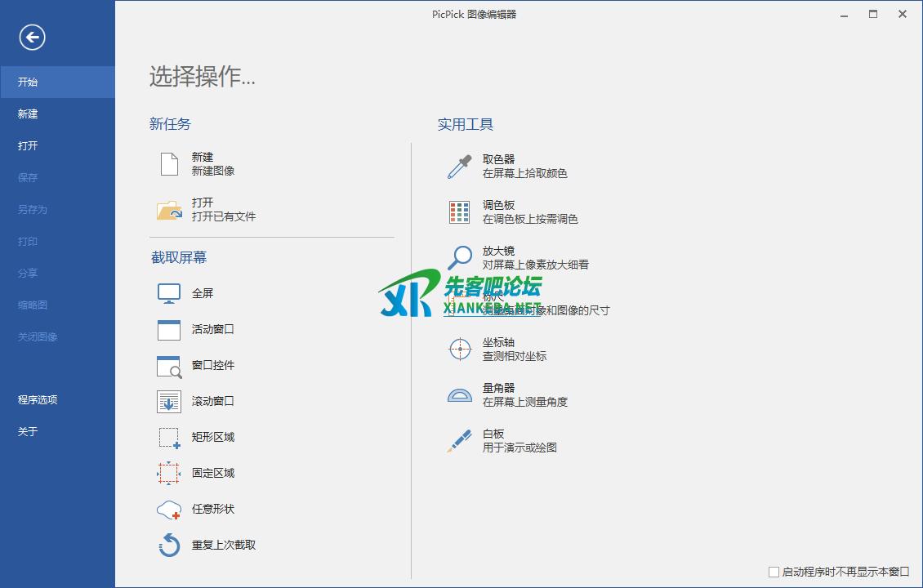
Task: Open the crosshair coordinate axis tool
Action: [460, 349]
